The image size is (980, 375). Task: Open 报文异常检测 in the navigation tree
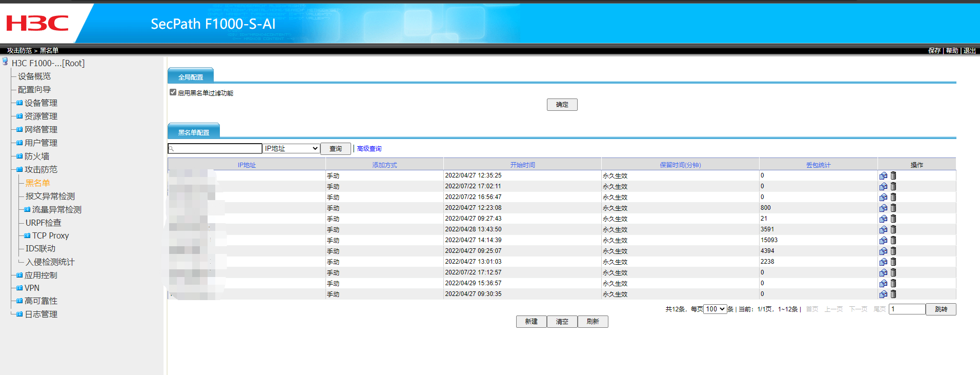(50, 196)
